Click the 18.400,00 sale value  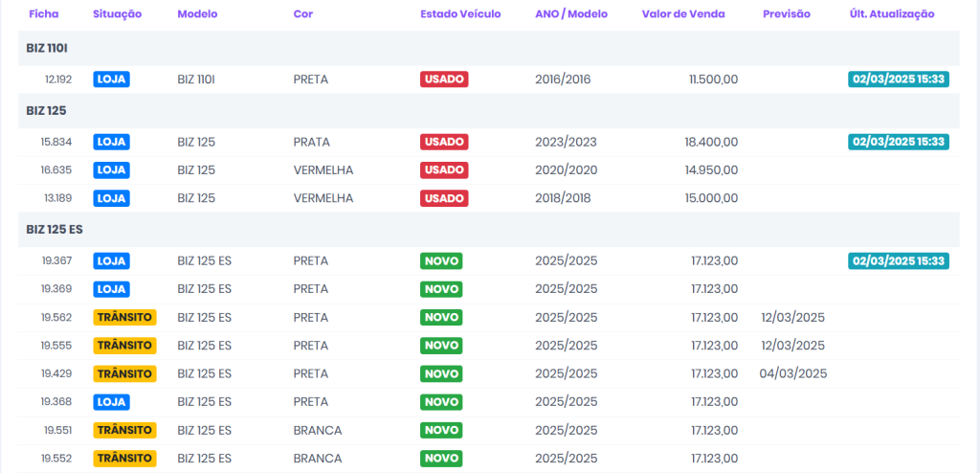tap(711, 142)
